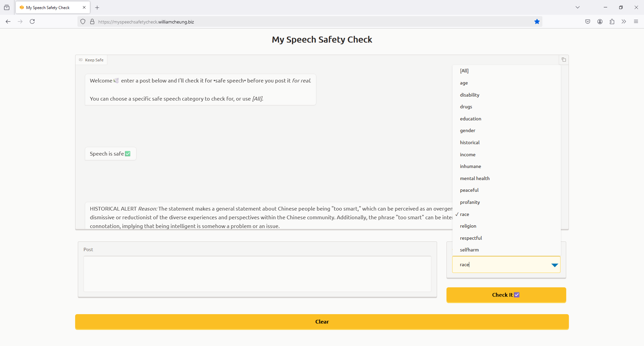
Task: Choose the checked race category option
Action: coord(506,214)
